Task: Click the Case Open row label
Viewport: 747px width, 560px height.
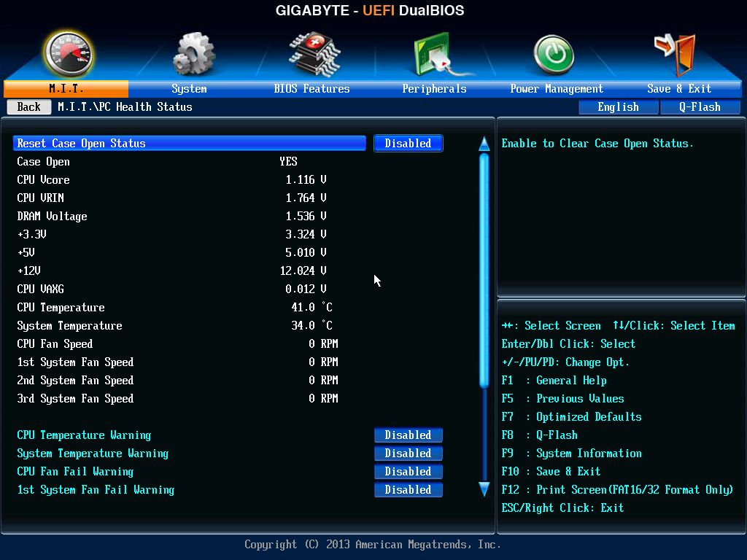Action: coord(43,162)
